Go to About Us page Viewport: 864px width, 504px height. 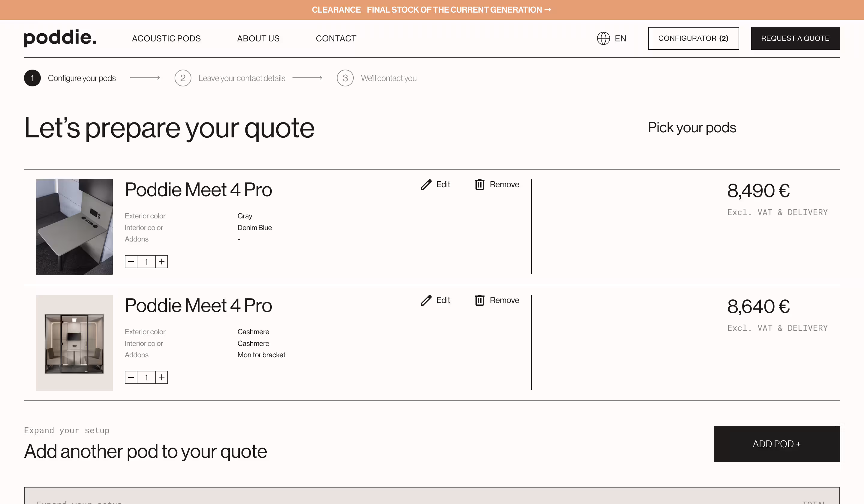(x=258, y=38)
